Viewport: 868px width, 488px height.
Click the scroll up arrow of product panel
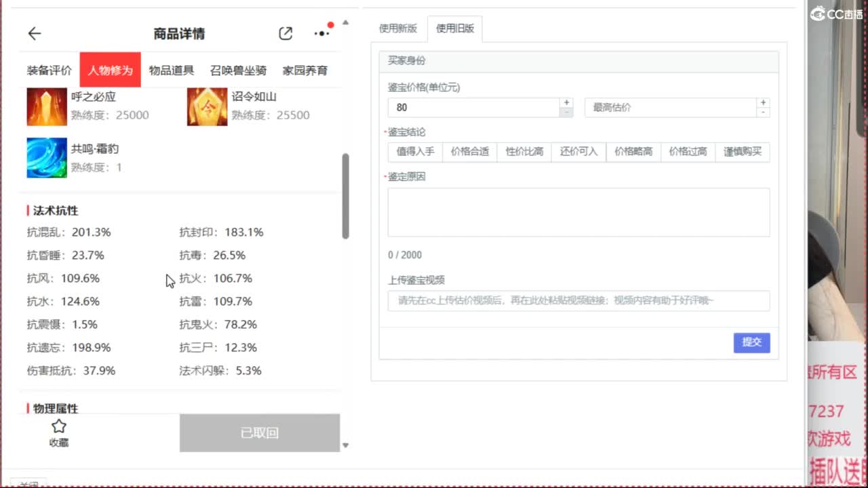pyautogui.click(x=346, y=22)
